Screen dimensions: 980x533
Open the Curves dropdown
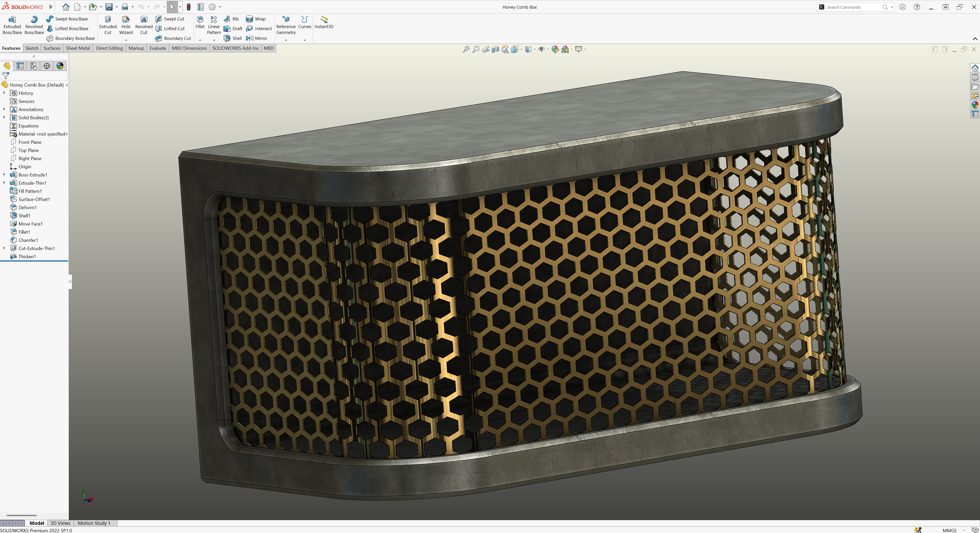click(304, 40)
